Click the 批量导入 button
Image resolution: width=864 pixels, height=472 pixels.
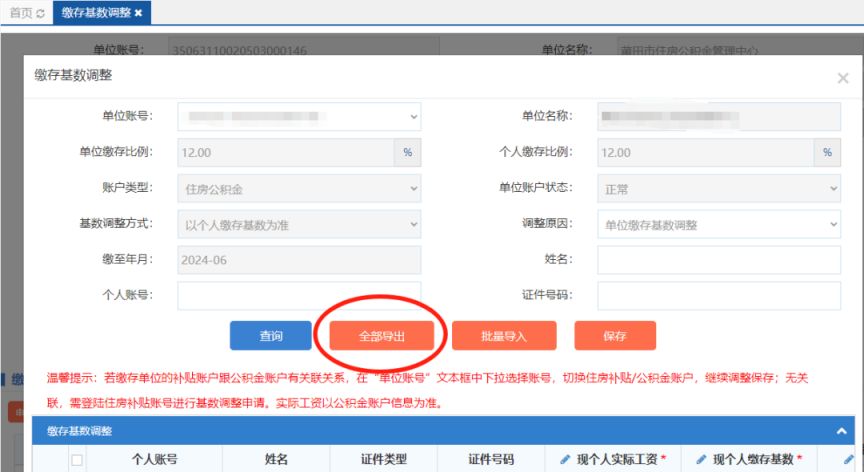tap(503, 336)
